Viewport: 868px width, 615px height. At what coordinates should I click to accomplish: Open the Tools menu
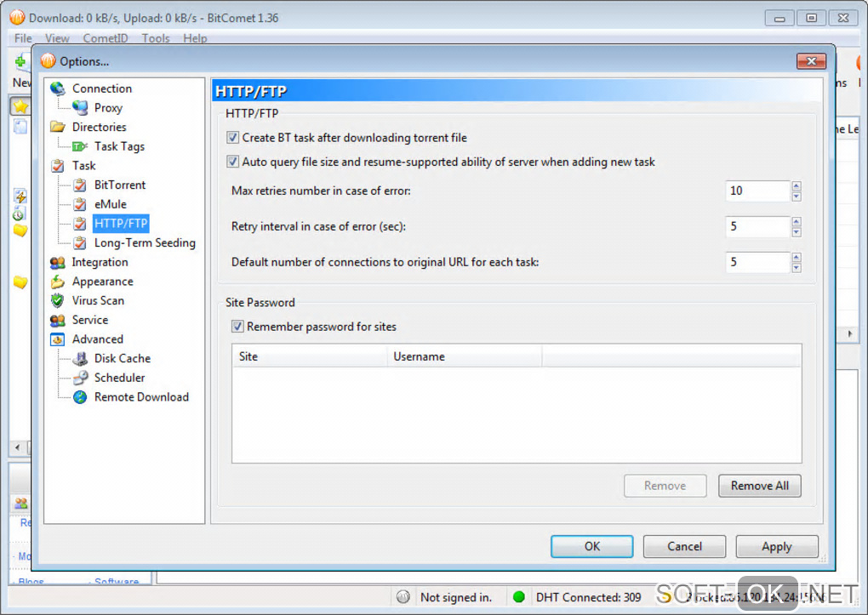click(156, 38)
